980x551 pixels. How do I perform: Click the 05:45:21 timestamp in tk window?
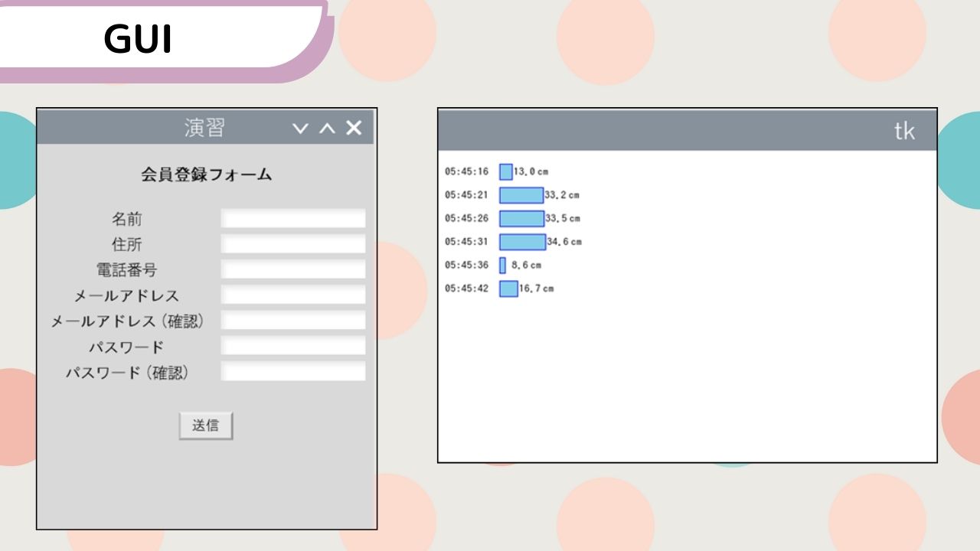point(466,195)
